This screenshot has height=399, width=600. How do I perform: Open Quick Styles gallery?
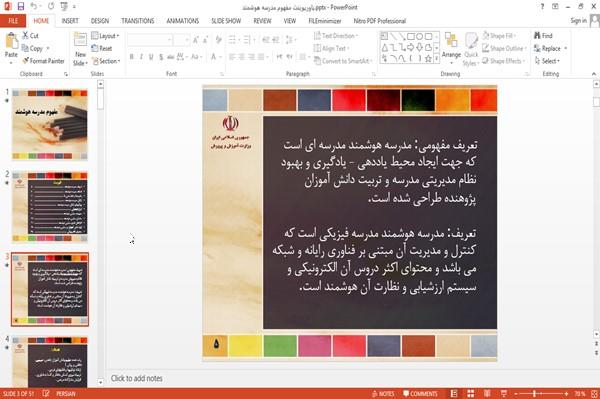point(471,49)
